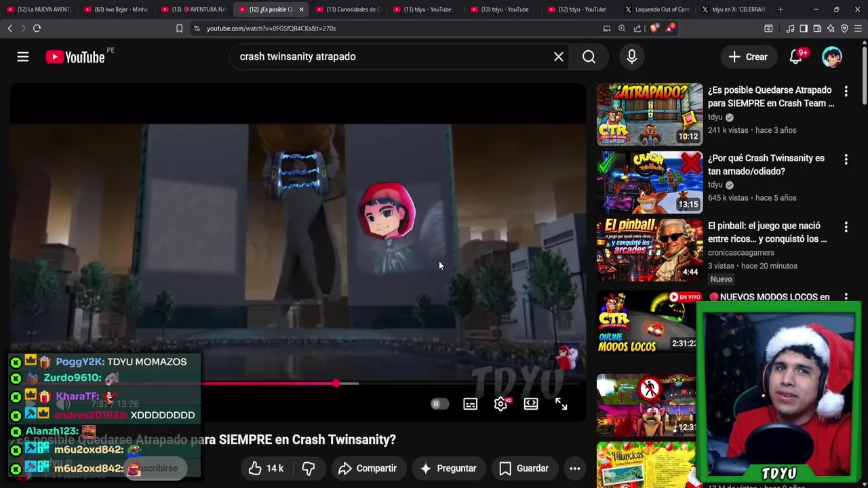This screenshot has height=488, width=868.
Task: Open the Leo AI sparkle icon
Action: click(831, 28)
